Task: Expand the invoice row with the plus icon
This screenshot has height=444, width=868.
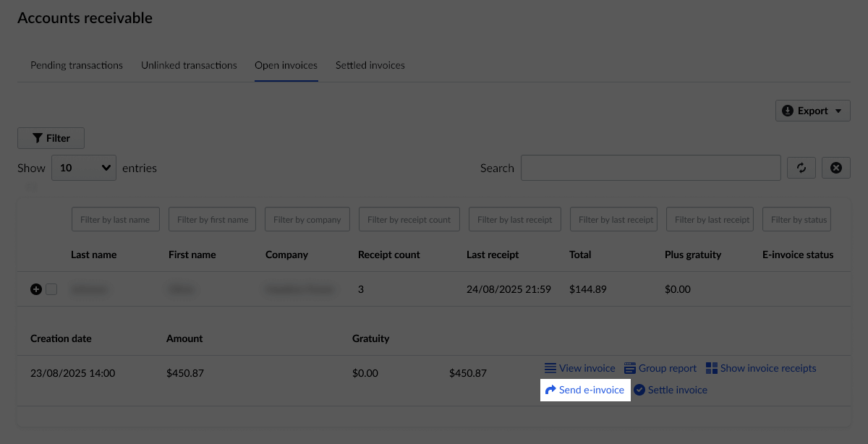Action: pos(35,289)
